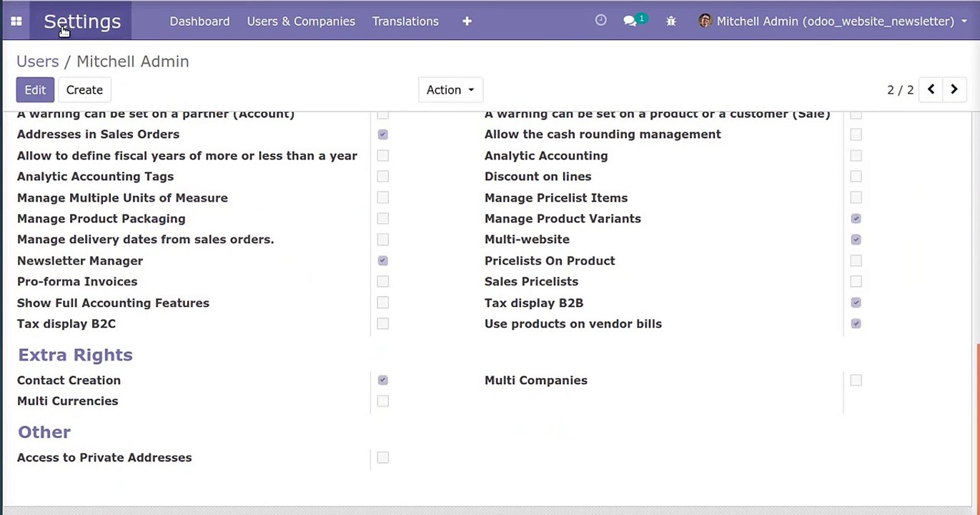Toggle Analytic Accounting checkbox

point(856,155)
